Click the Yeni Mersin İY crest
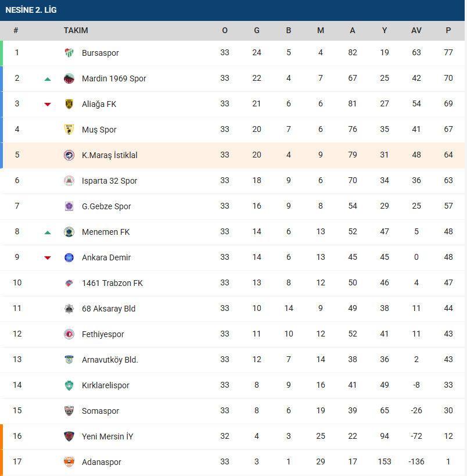 pyautogui.click(x=69, y=436)
